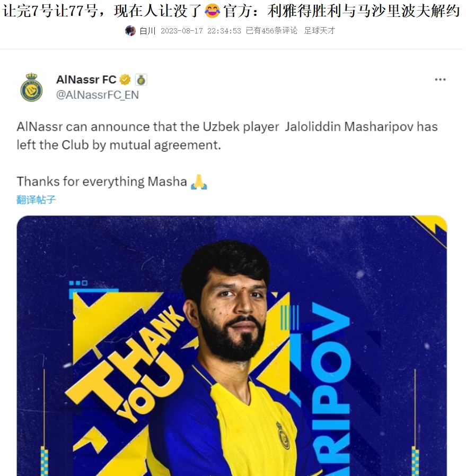
Task: Click the blue vertical RIPOV name text
Action: [330, 388]
